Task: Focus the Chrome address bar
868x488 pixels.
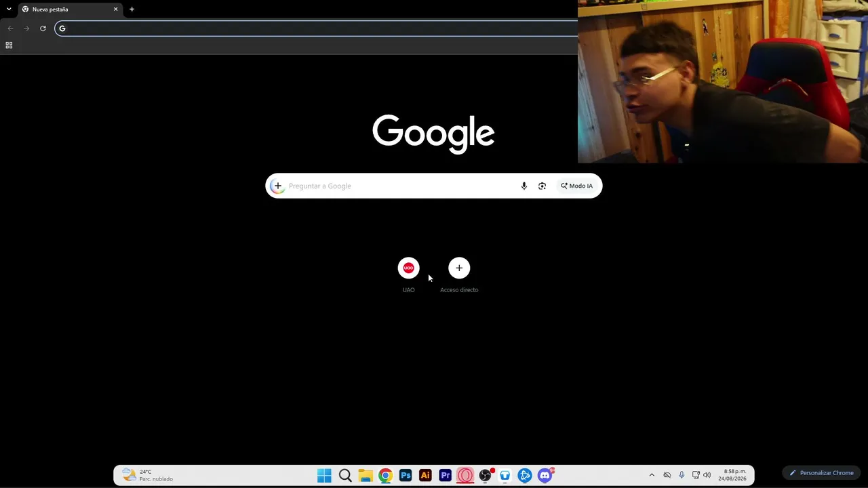Action: click(x=316, y=28)
